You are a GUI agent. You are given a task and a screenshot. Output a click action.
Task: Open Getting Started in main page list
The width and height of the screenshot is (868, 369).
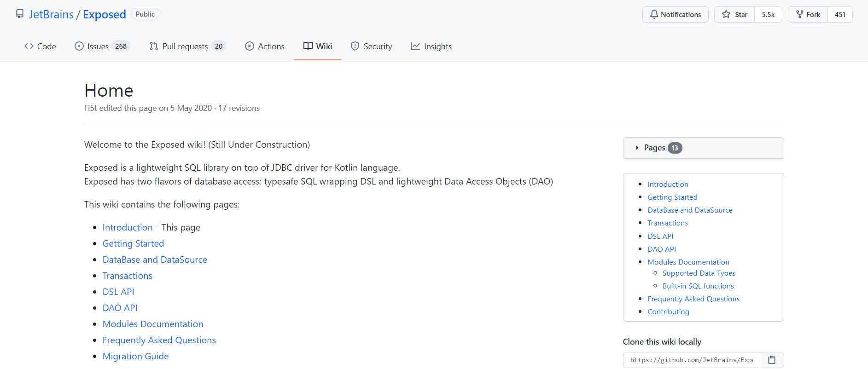coord(133,243)
